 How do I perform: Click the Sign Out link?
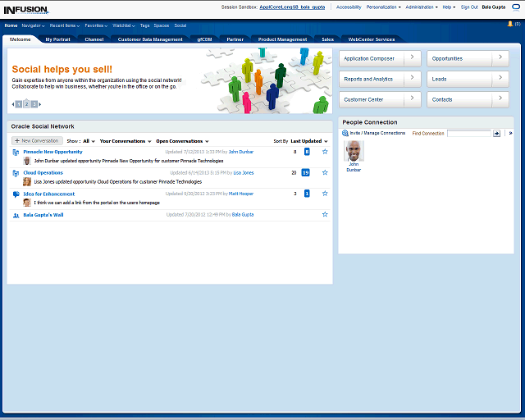pyautogui.click(x=469, y=7)
